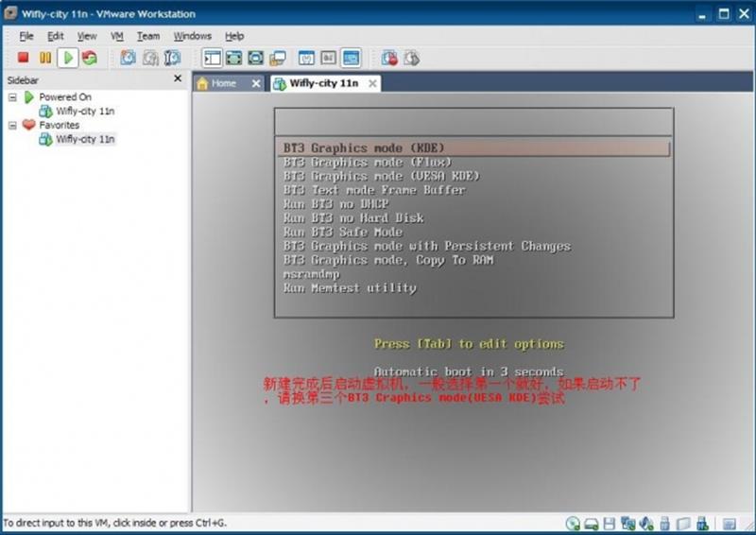Image resolution: width=756 pixels, height=535 pixels.
Task: Open the File menu
Action: click(x=26, y=36)
